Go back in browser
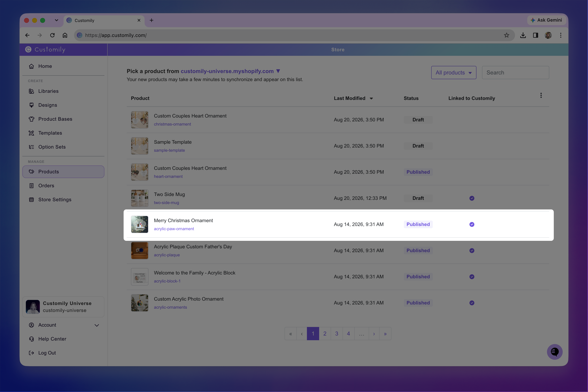The height and width of the screenshot is (392, 588). (27, 35)
